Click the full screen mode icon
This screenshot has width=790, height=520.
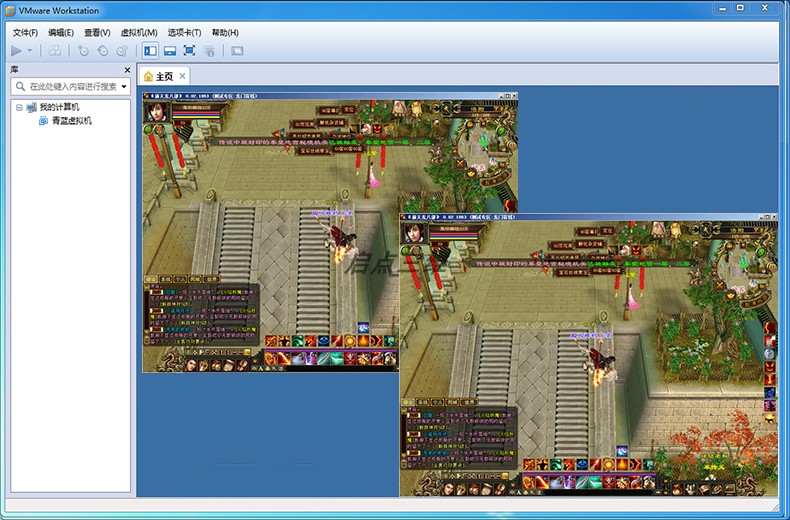(x=189, y=50)
